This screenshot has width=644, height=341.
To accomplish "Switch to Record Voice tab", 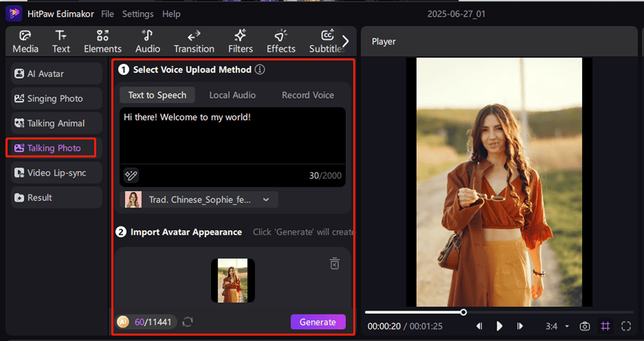I will pos(308,95).
